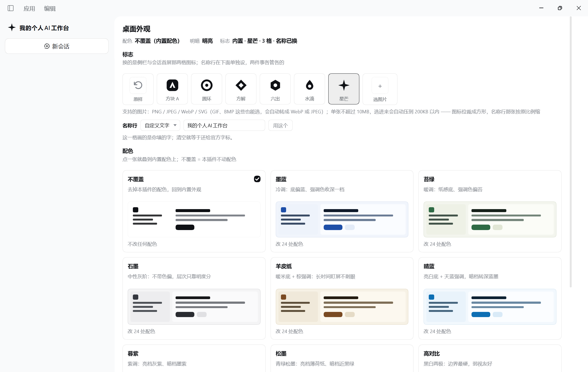Select the 墨蓝 color scheme card
The height and width of the screenshot is (372, 588).
342,211
